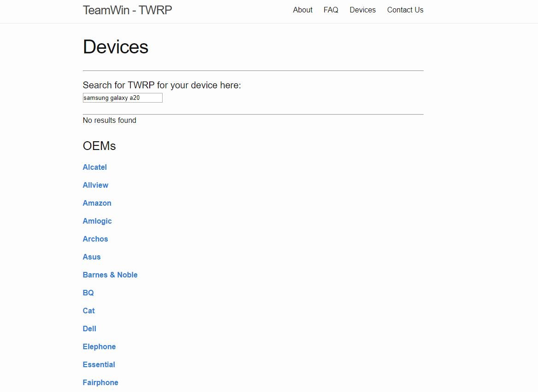
Task: Open the Elephone OEM page
Action: [99, 346]
